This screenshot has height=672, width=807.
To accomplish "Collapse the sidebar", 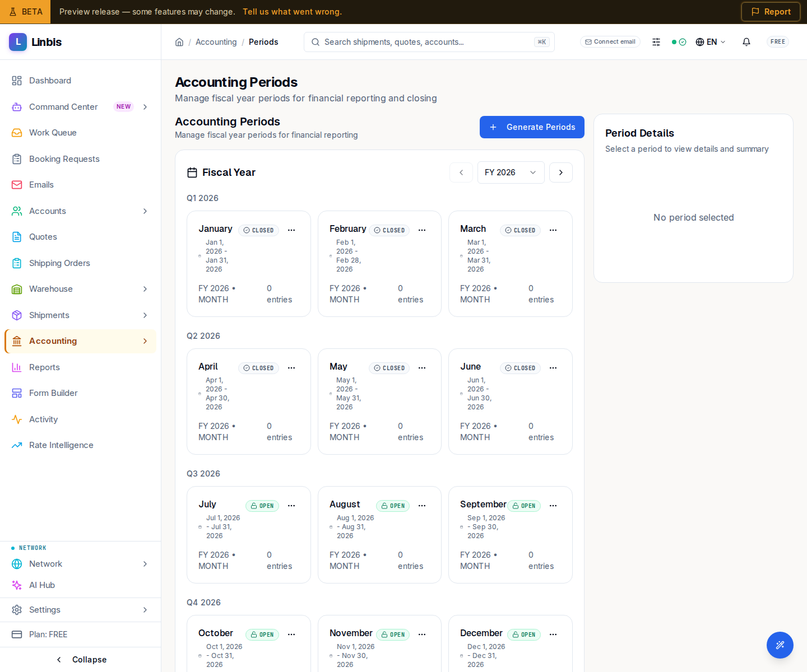I will (81, 660).
